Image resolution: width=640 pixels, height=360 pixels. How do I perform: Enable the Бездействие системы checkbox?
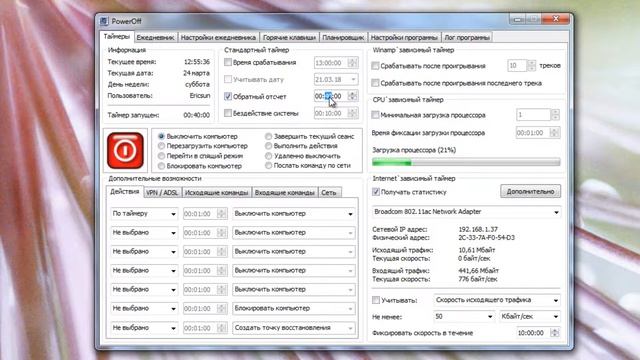pyautogui.click(x=228, y=113)
